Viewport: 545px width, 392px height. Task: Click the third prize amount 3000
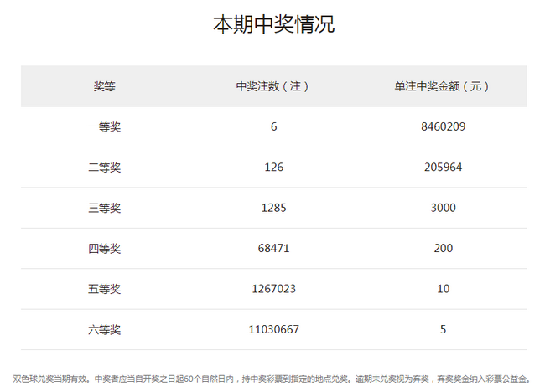442,208
